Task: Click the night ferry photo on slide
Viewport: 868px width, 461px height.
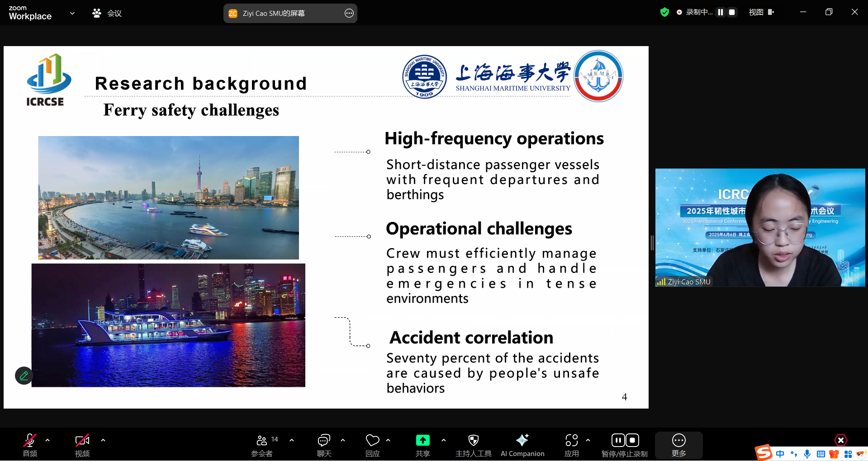Action: tap(168, 325)
